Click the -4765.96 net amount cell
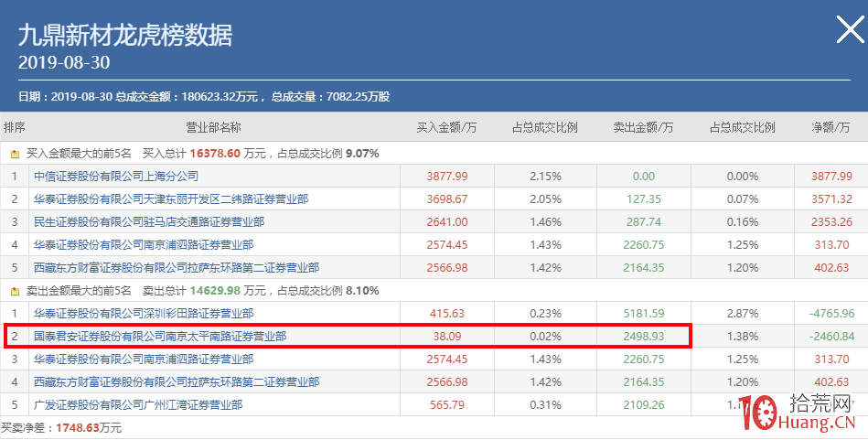868x440 pixels. click(831, 313)
